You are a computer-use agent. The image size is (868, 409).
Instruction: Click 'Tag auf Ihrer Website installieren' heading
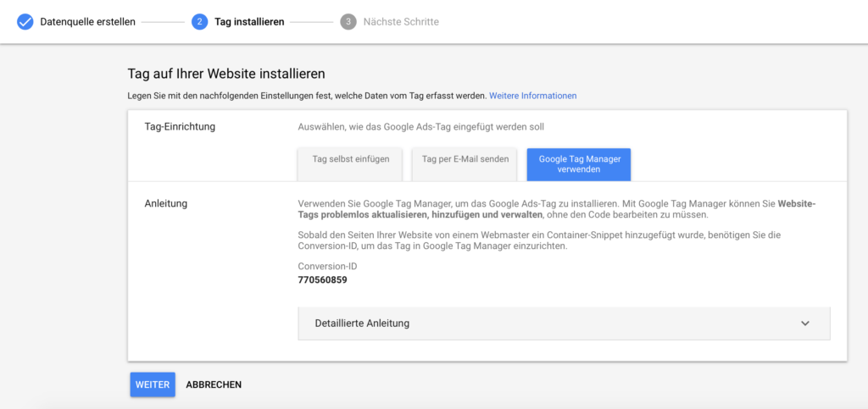226,74
